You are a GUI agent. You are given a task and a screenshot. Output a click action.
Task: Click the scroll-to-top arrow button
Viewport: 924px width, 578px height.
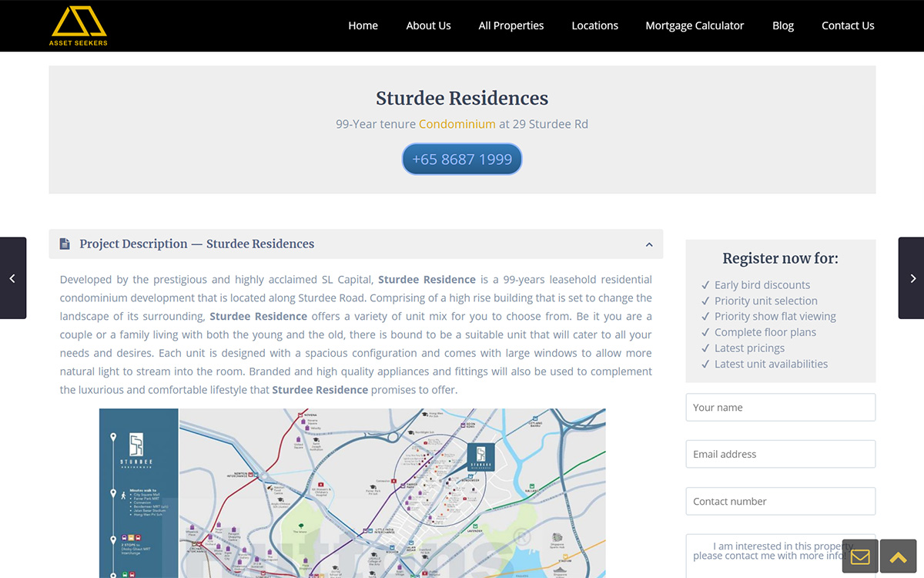point(898,556)
